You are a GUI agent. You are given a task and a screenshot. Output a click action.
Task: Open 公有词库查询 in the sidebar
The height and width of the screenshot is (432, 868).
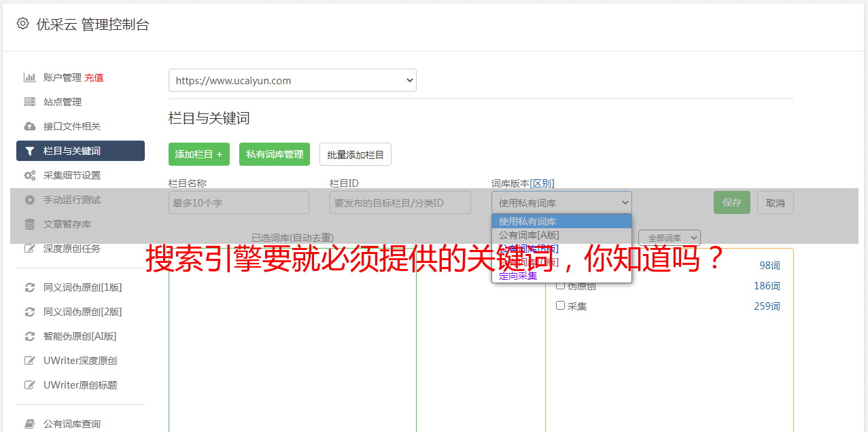(x=72, y=424)
